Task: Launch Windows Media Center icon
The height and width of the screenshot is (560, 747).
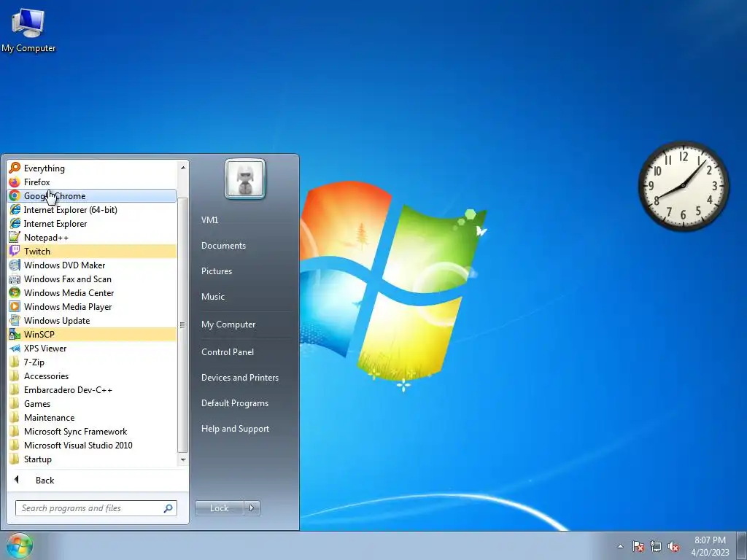Action: click(15, 293)
